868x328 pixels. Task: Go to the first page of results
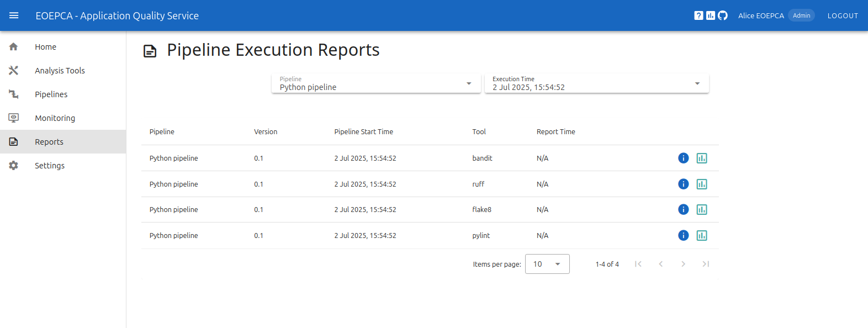pos(638,264)
